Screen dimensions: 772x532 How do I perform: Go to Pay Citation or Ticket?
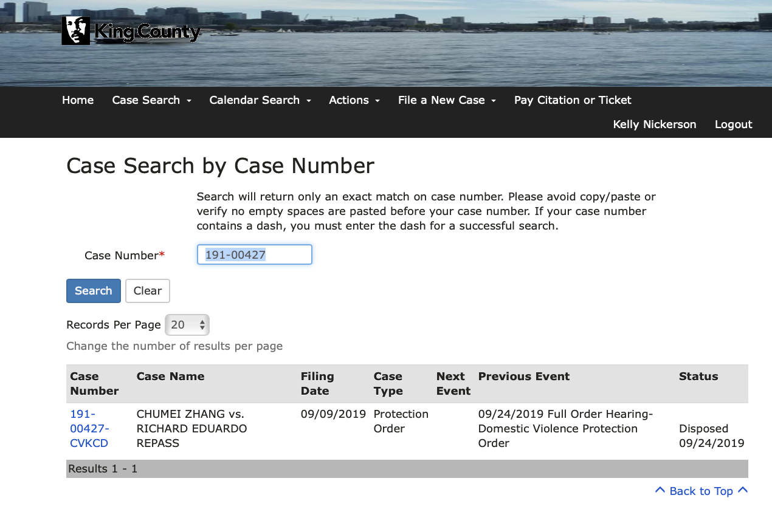pos(573,100)
